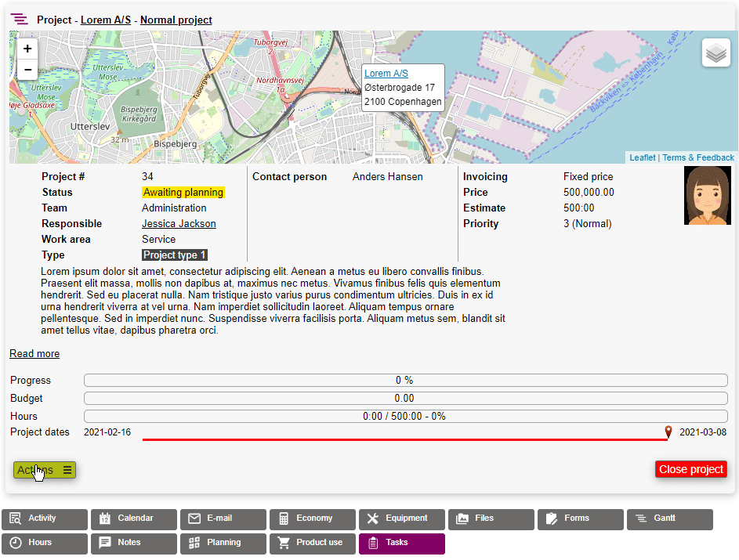739x560 pixels.
Task: Open Jessica Jackson responsible link
Action: [179, 224]
